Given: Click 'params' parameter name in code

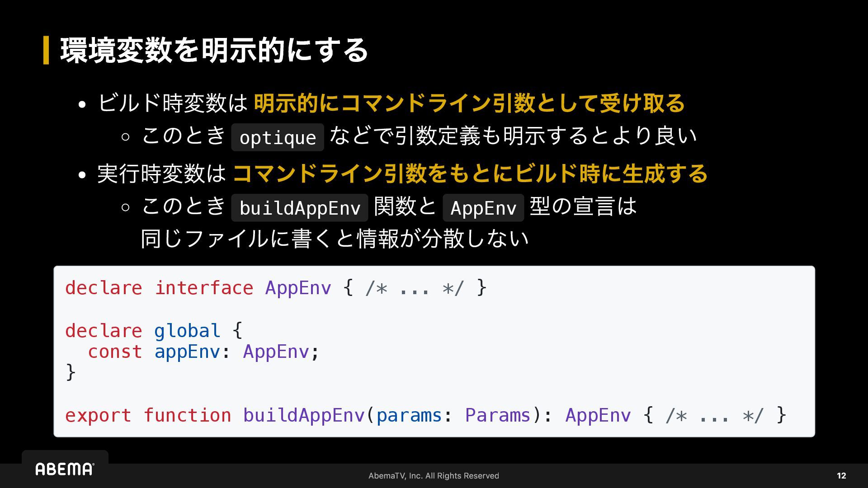Looking at the screenshot, I should coord(409,415).
